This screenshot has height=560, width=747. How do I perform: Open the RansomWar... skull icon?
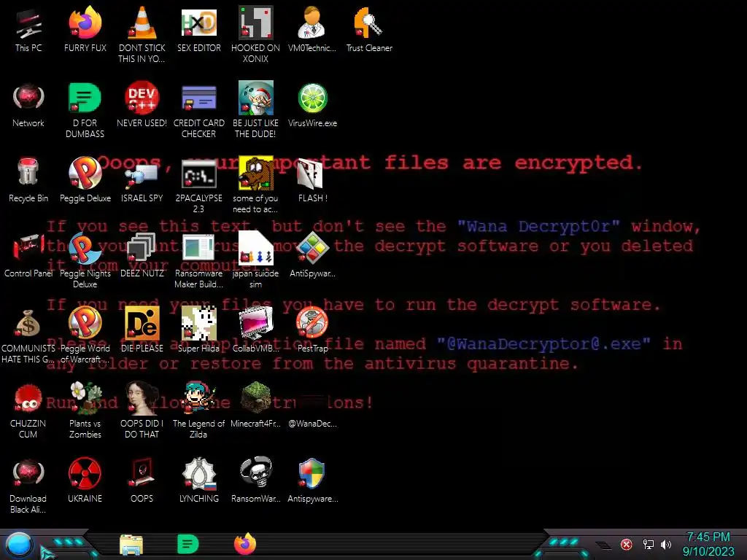256,473
